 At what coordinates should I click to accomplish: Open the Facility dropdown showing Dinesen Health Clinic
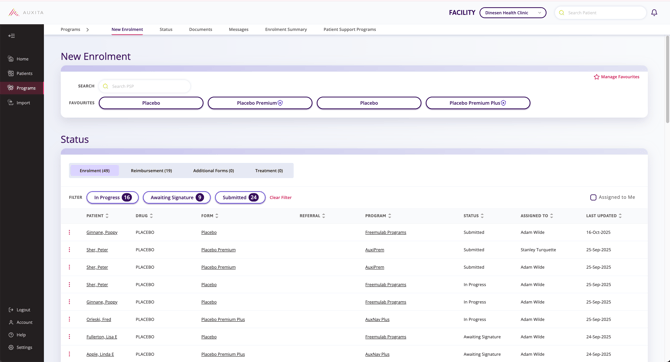(513, 13)
